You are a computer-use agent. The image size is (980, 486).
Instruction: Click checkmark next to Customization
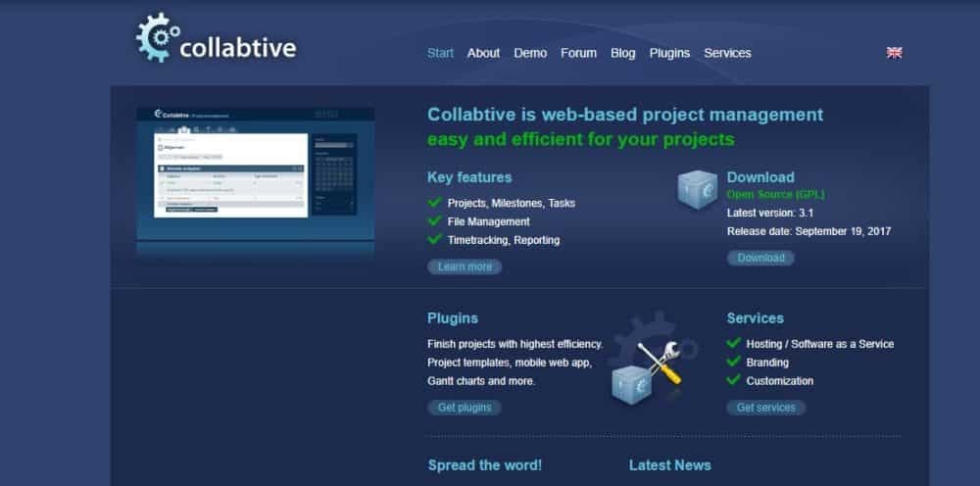tap(733, 380)
